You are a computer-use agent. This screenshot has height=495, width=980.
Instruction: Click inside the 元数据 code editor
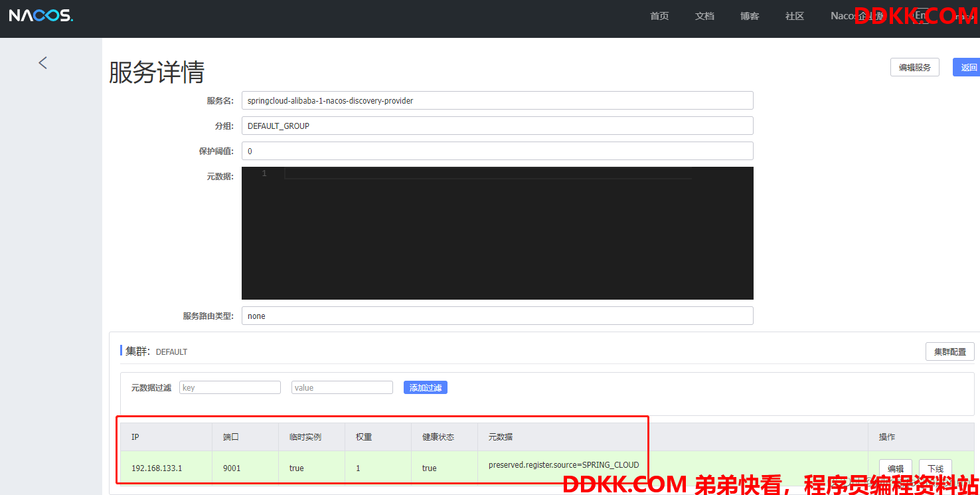(x=497, y=233)
